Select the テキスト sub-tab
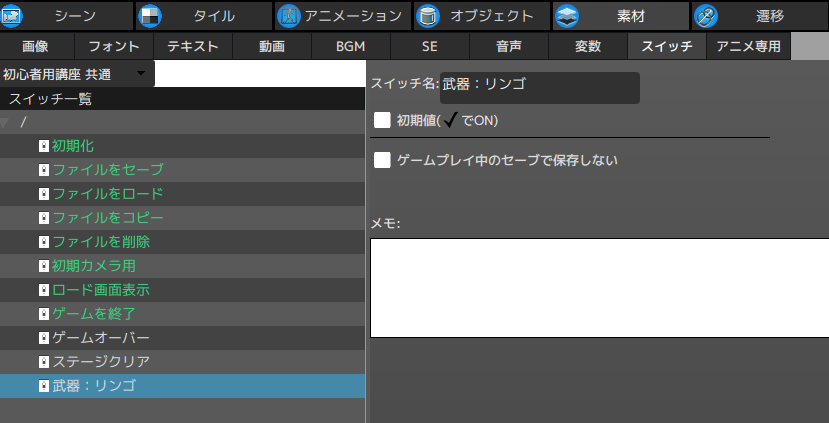The height and width of the screenshot is (423, 829). tap(193, 47)
